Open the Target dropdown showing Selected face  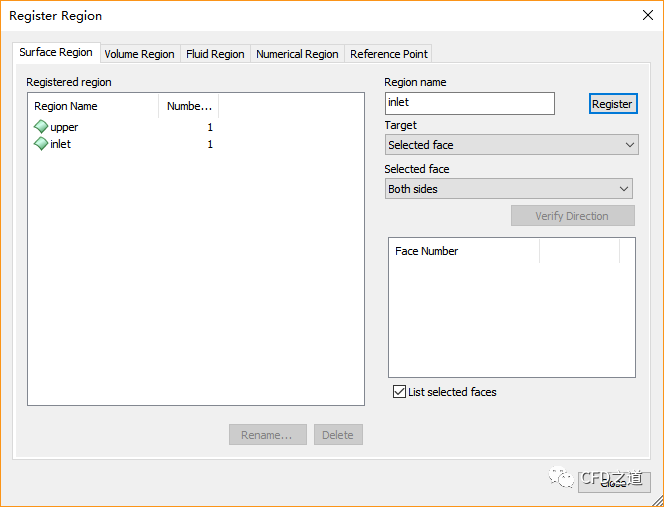(x=512, y=145)
